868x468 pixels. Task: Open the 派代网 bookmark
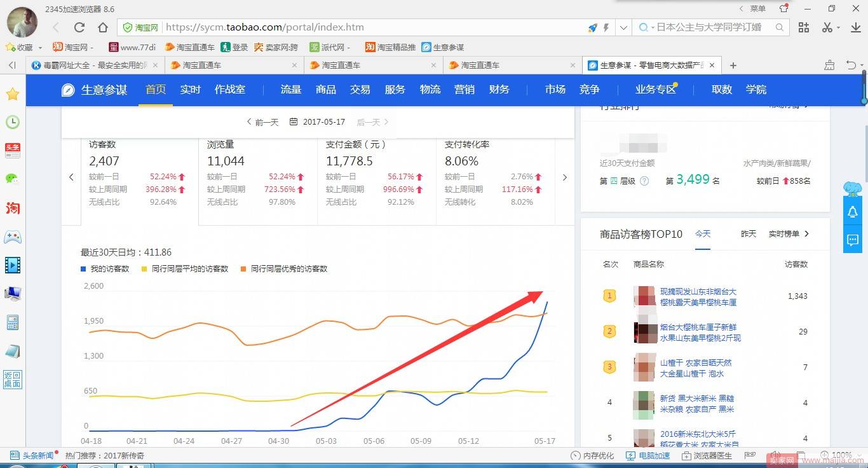pyautogui.click(x=331, y=47)
